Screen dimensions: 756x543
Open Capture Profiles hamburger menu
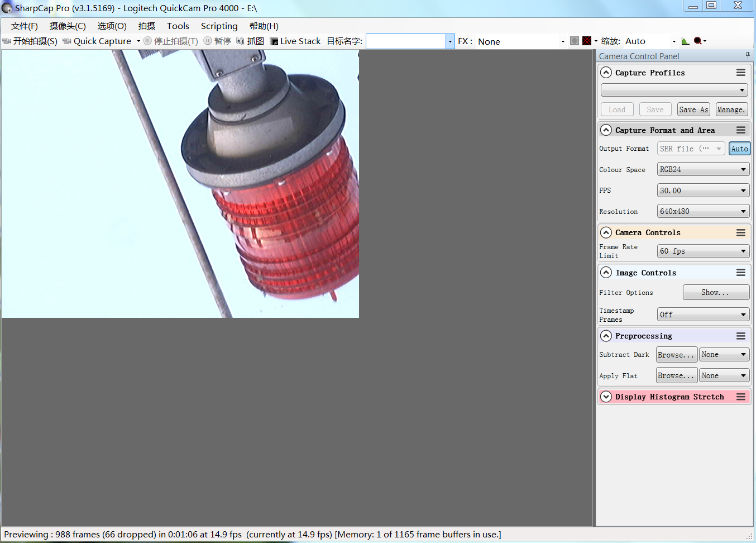point(741,73)
